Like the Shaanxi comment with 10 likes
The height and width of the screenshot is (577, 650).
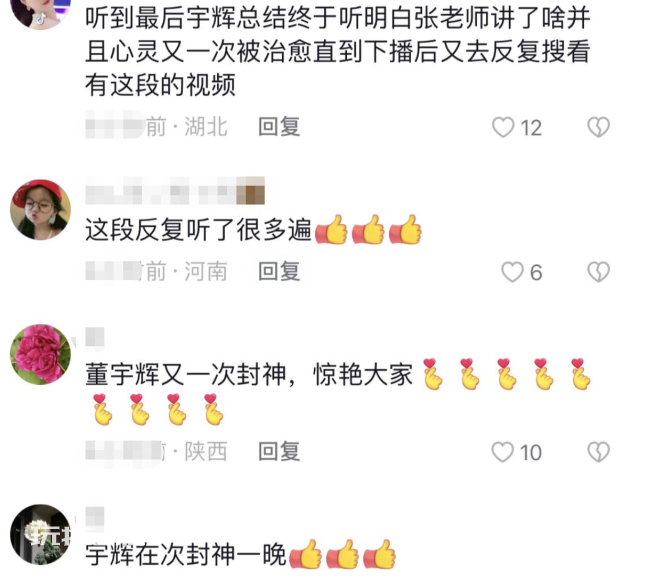pos(502,452)
